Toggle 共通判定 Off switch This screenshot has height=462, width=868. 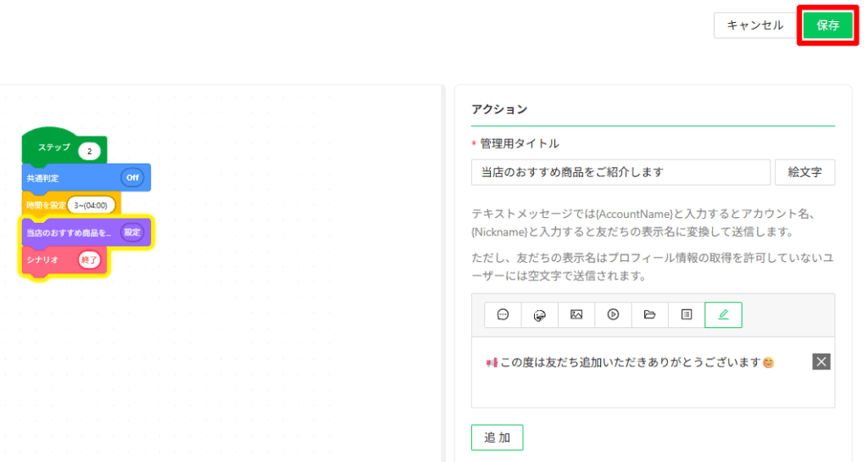pyautogui.click(x=132, y=178)
